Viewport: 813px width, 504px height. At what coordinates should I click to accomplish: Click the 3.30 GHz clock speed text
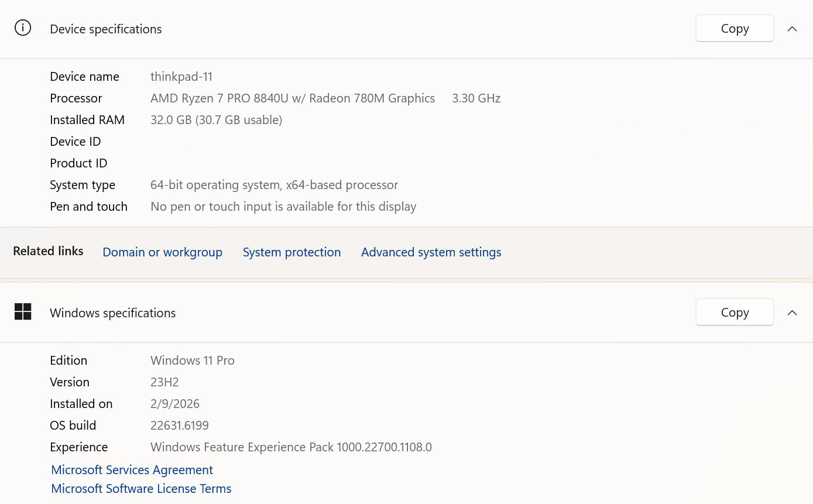tap(476, 98)
